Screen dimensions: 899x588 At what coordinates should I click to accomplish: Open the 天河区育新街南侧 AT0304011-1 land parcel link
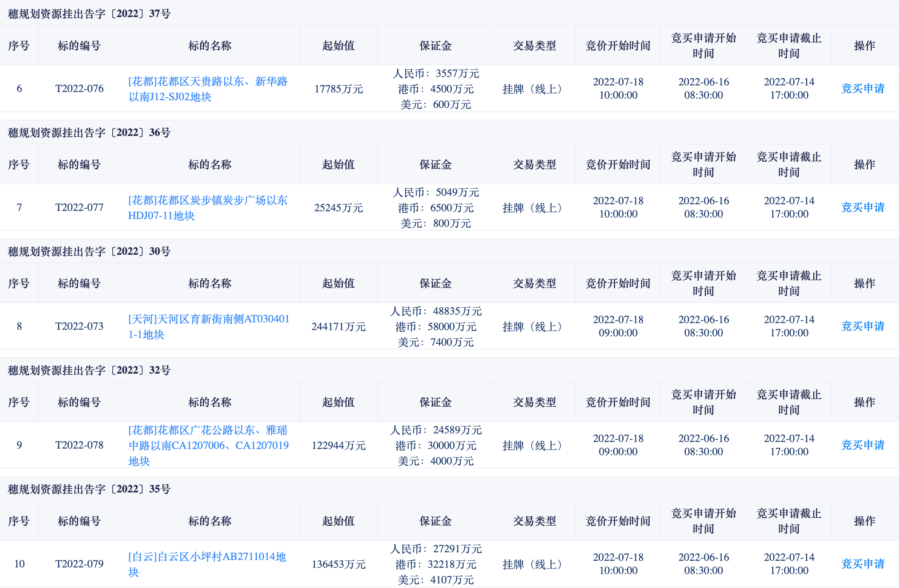[x=209, y=327]
